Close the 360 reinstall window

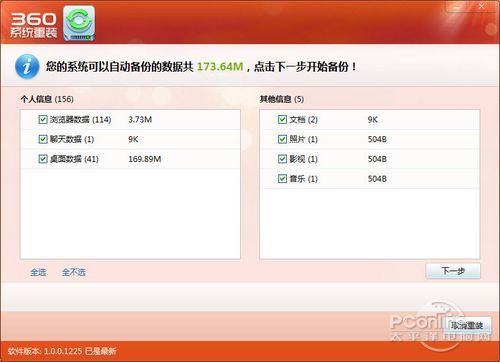pyautogui.click(x=481, y=7)
